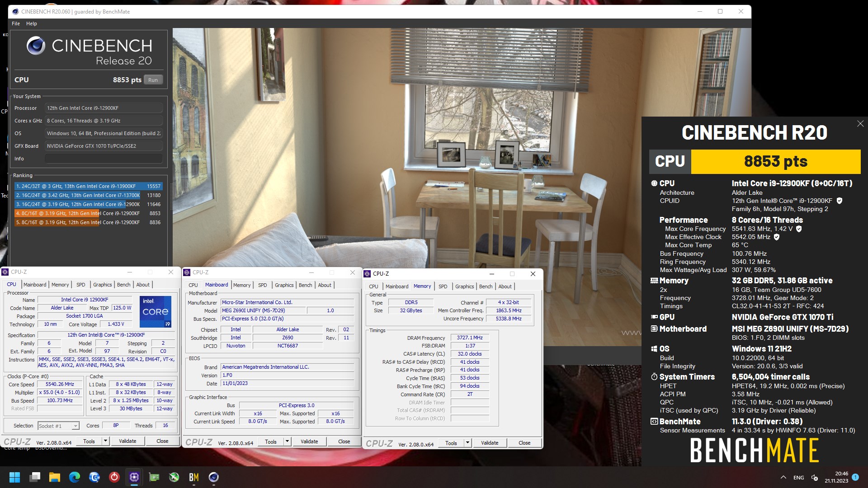Close the BenchMate results panel
Viewport: 868px width, 488px height.
[860, 124]
